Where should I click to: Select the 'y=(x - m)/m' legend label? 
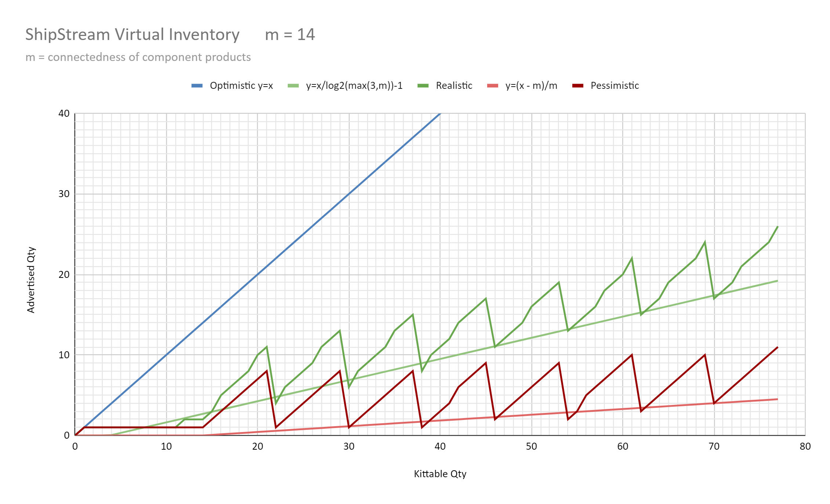click(x=531, y=86)
